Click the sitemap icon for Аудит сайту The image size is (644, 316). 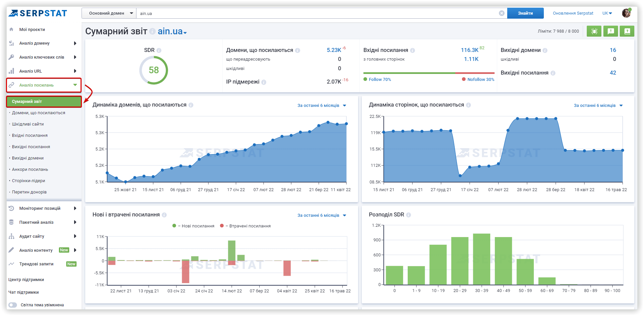(x=12, y=236)
